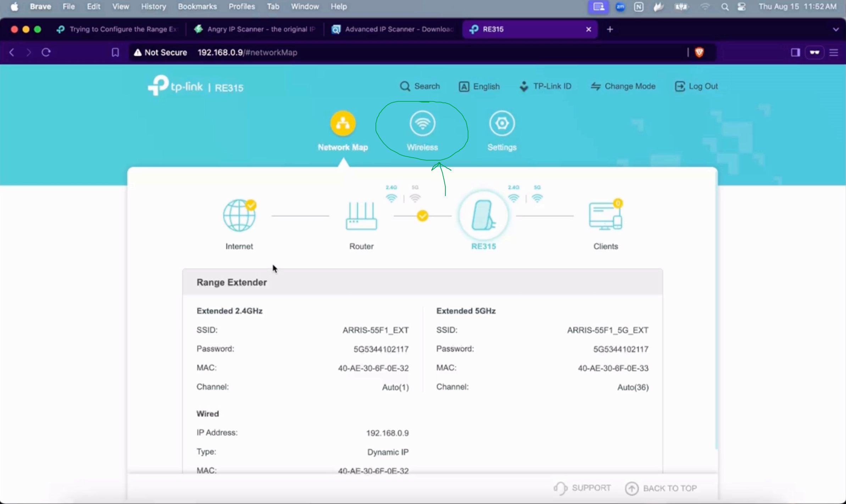Toggle the browser sidebar panel

pyautogui.click(x=795, y=52)
